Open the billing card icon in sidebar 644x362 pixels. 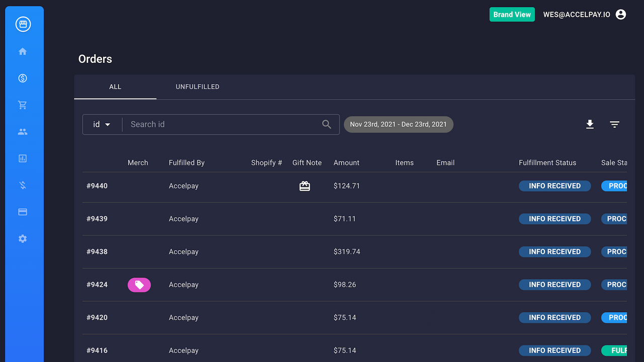click(x=22, y=212)
